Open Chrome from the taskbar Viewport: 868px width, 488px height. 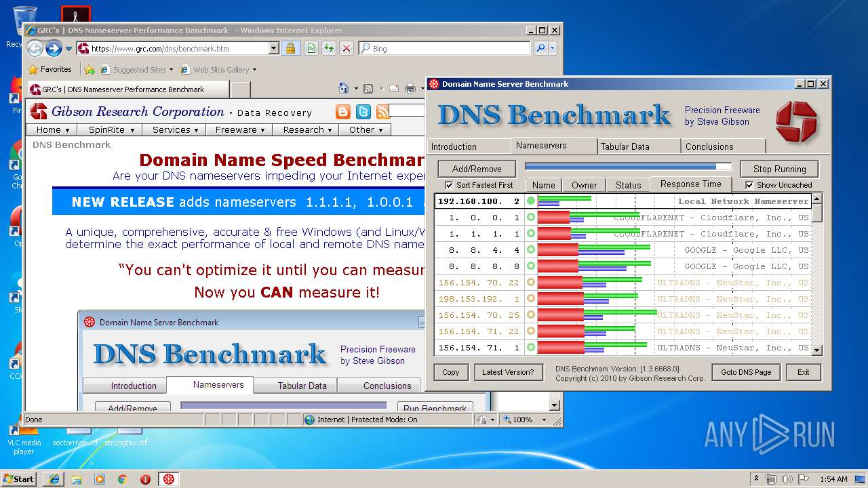point(122,479)
